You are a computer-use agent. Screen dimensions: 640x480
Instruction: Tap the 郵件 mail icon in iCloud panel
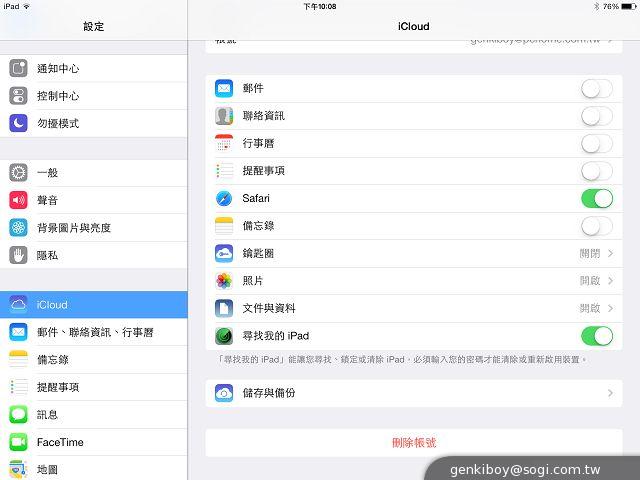[x=224, y=88]
